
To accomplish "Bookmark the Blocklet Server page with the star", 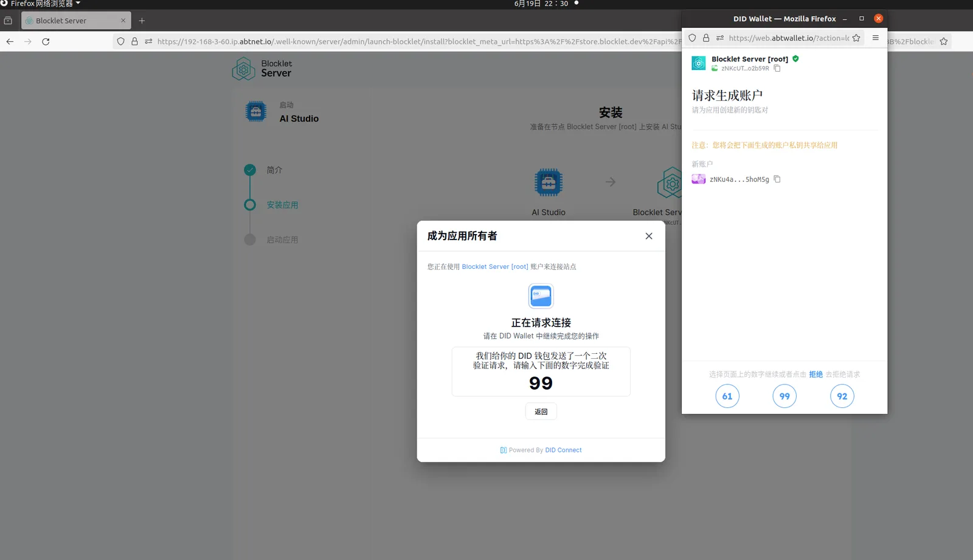I will (x=944, y=41).
